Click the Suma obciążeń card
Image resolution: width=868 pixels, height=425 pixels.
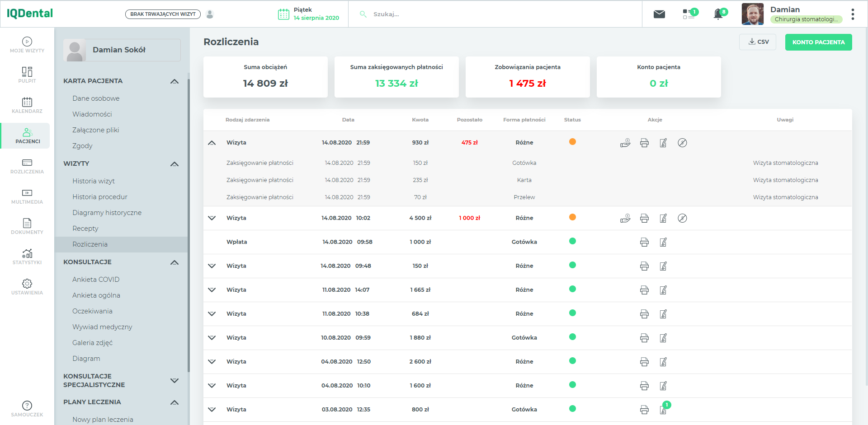(x=265, y=77)
